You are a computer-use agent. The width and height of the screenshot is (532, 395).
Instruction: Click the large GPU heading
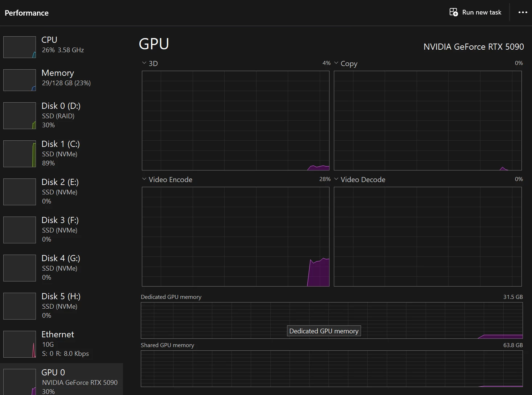pos(154,44)
